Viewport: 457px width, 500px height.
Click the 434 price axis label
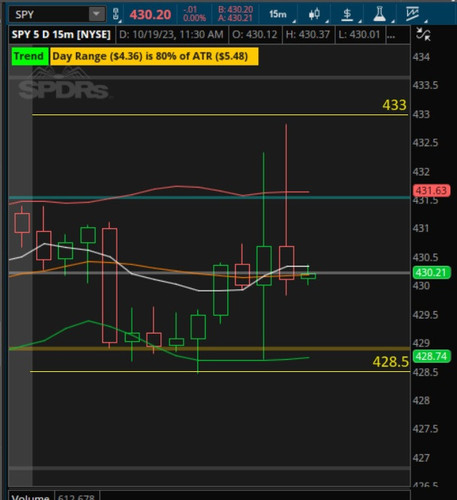[x=421, y=57]
